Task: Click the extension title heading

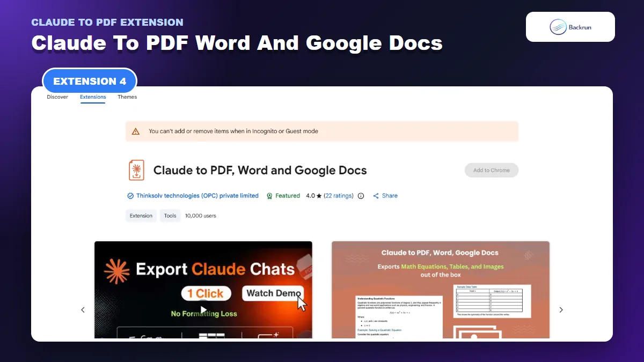Action: tap(260, 171)
